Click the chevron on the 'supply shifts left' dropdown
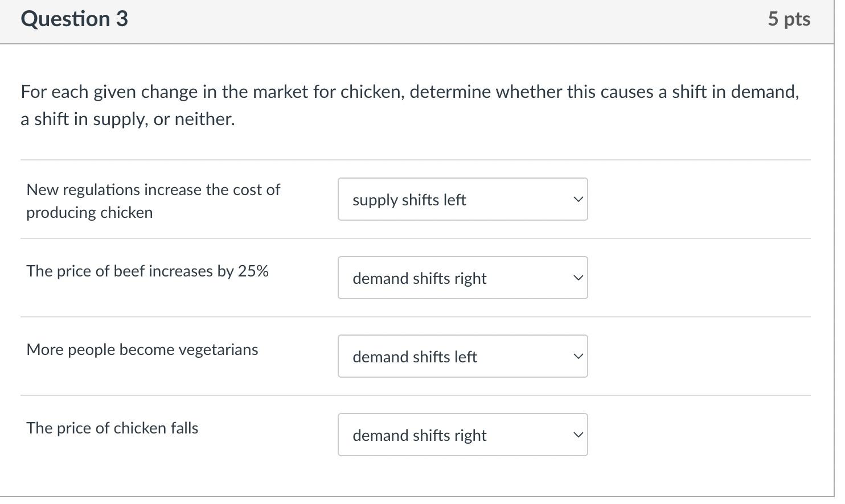Viewport: 845px width, 504px height. point(577,199)
